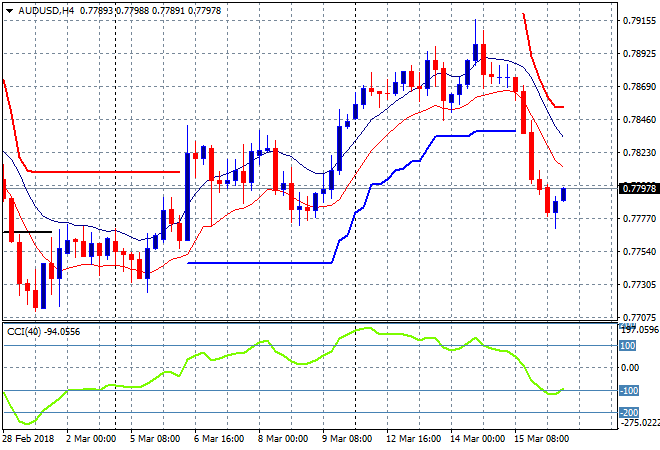Viewport: 660px width, 450px height.
Task: Click the 2 Mar 00:00 time label
Action: [x=91, y=439]
